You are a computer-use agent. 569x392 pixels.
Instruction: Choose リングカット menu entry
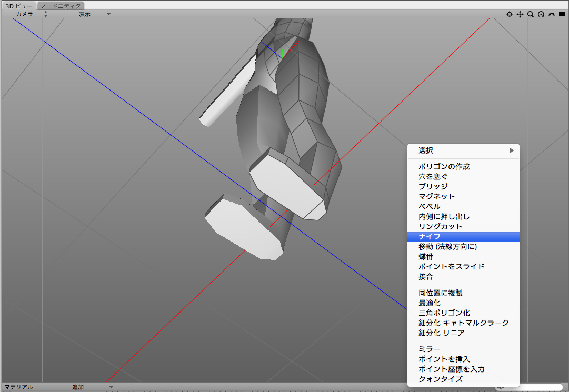(463, 227)
